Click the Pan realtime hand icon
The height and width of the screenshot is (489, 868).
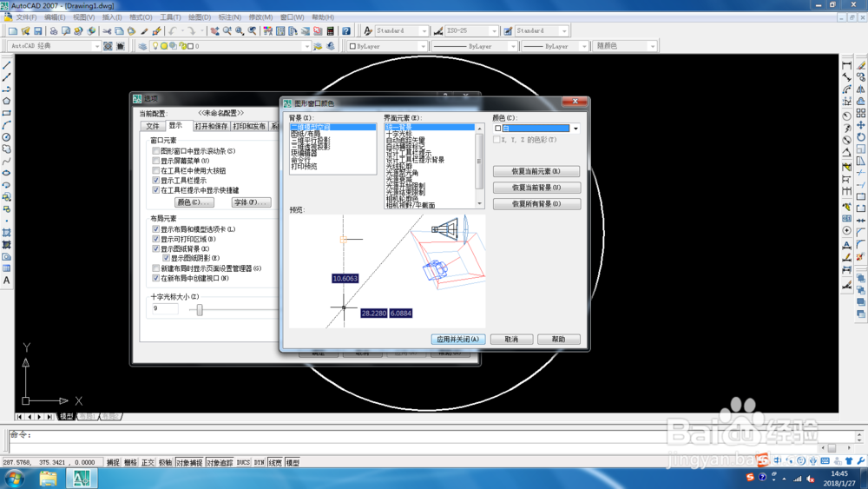(214, 31)
